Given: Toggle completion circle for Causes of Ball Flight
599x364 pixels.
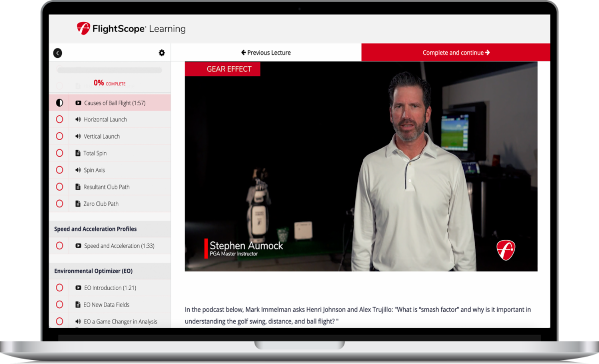Looking at the screenshot, I should pos(59,103).
